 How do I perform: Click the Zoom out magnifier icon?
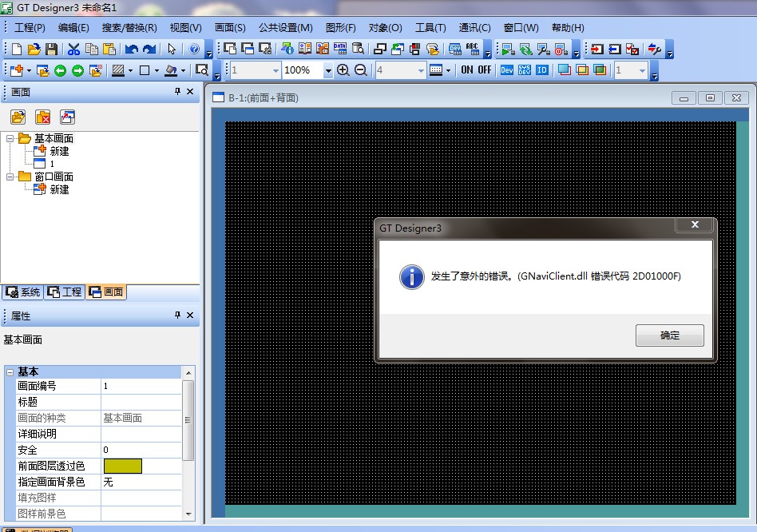361,70
